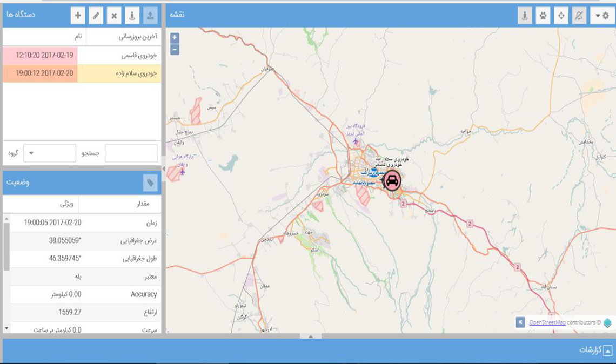Click the ویژگی column header in state table
The image size is (616, 364).
[41, 204]
